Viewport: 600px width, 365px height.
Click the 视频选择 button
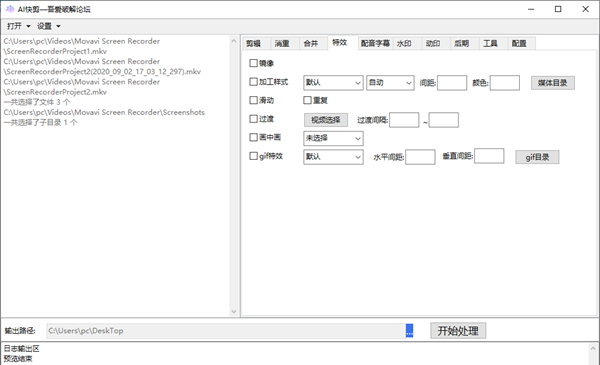pyautogui.click(x=326, y=120)
